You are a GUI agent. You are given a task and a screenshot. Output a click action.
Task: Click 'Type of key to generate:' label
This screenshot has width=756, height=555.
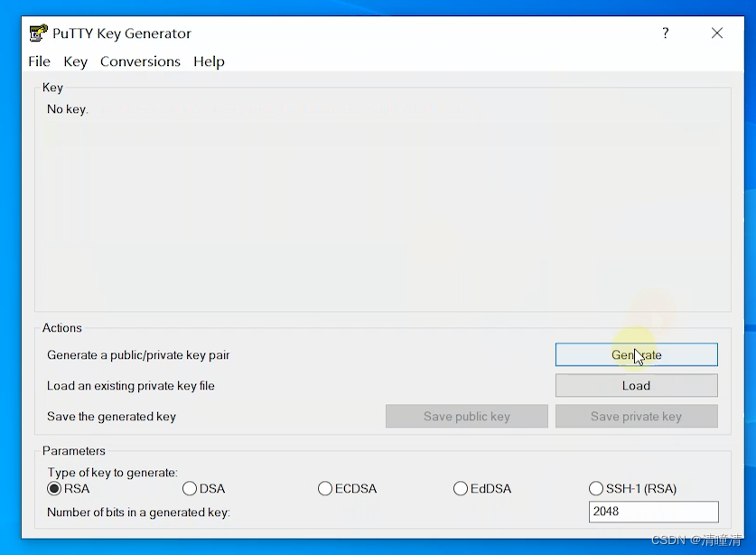(x=112, y=473)
